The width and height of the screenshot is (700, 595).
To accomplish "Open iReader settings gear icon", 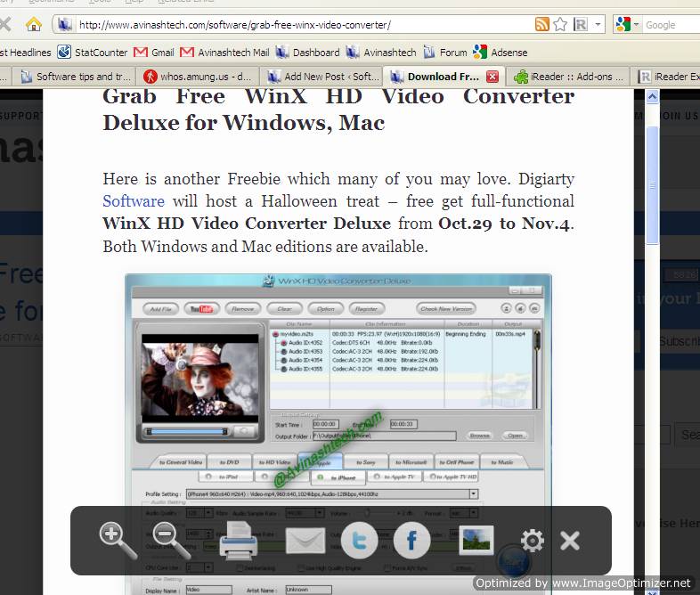I will [533, 541].
